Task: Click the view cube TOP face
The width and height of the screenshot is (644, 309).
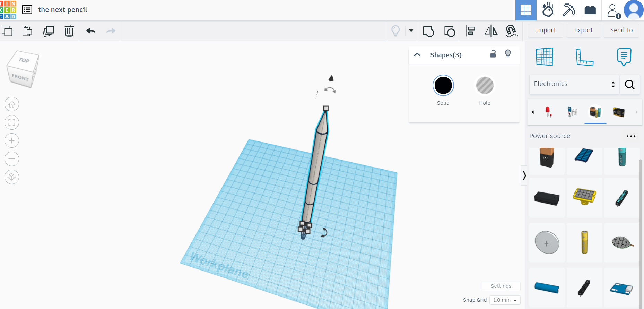Action: (24, 60)
